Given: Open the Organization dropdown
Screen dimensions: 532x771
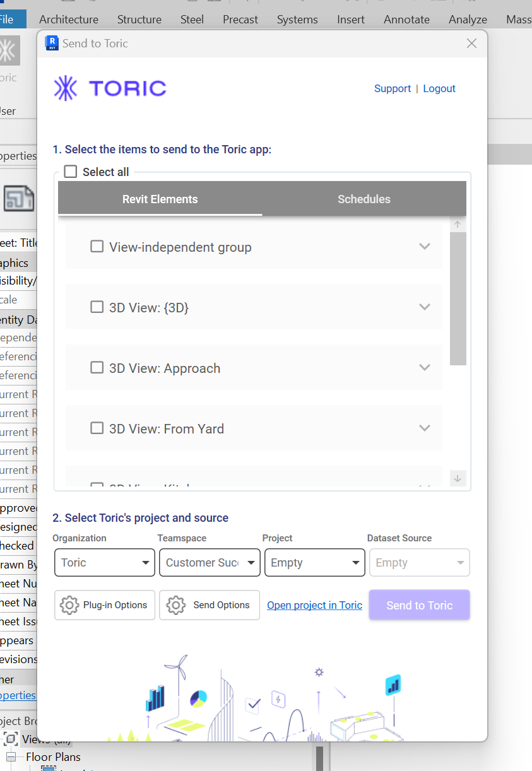Looking at the screenshot, I should click(x=105, y=563).
